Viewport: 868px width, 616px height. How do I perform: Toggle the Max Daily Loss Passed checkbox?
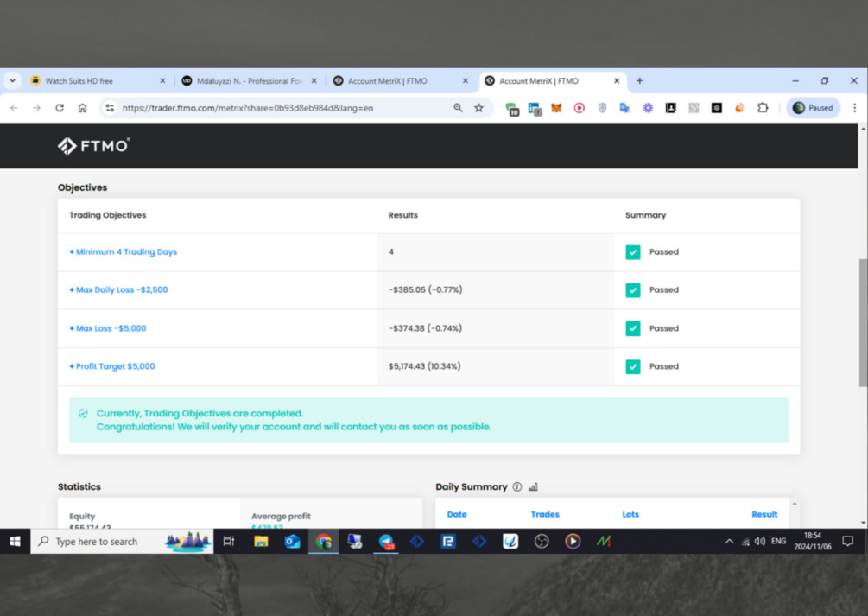[633, 290]
